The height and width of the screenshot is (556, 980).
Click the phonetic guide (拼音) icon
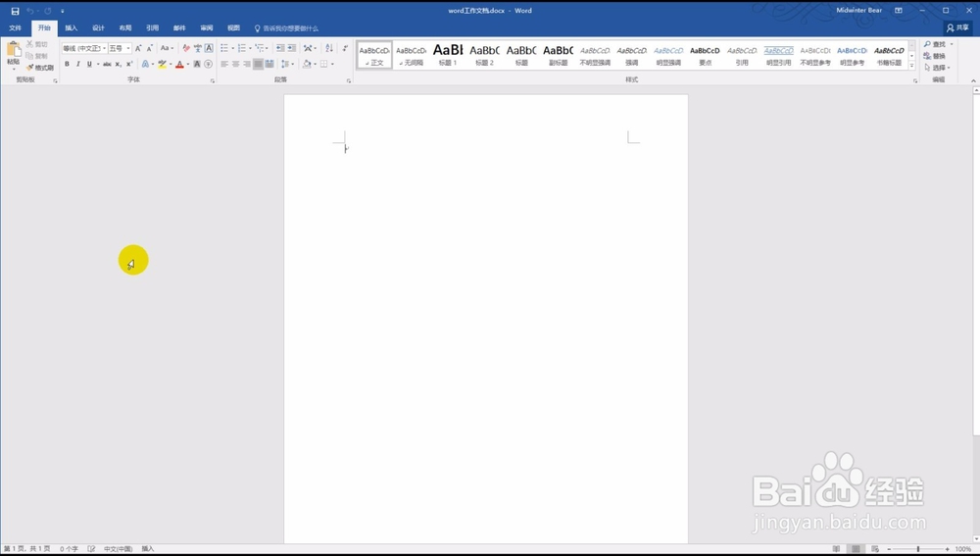click(198, 48)
